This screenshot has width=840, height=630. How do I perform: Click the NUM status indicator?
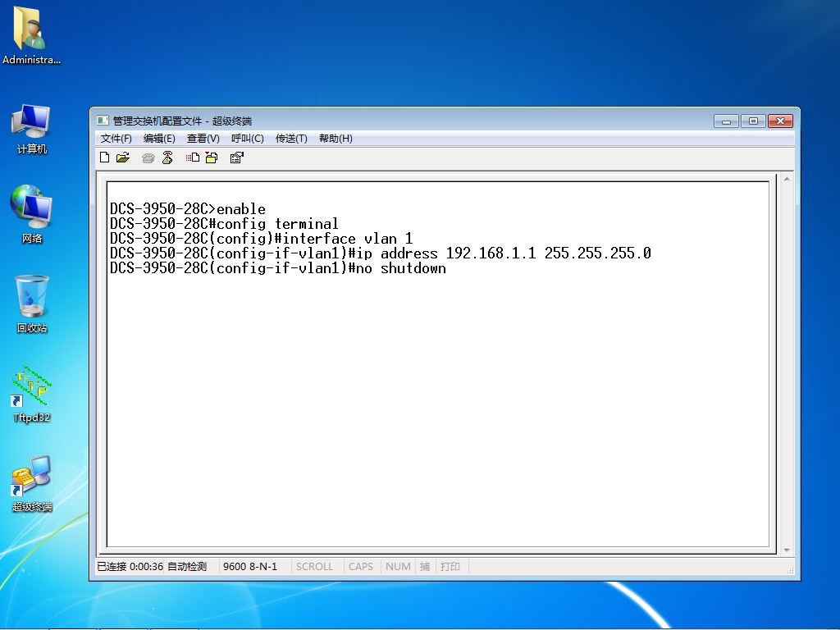tap(398, 566)
